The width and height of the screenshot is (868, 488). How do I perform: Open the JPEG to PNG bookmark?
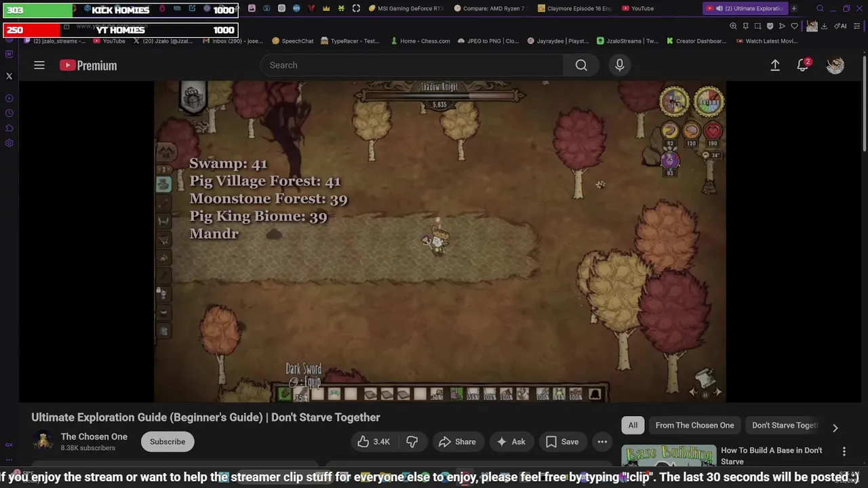tap(488, 41)
